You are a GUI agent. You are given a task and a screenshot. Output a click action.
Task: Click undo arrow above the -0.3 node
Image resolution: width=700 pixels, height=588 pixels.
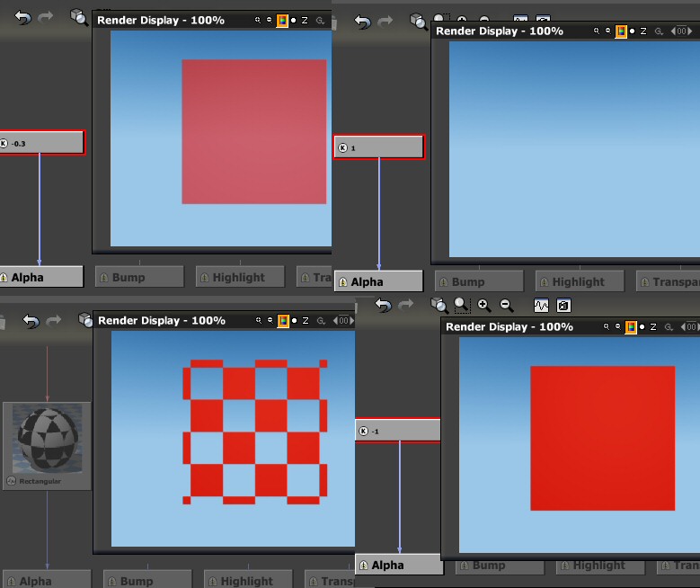pyautogui.click(x=22, y=17)
